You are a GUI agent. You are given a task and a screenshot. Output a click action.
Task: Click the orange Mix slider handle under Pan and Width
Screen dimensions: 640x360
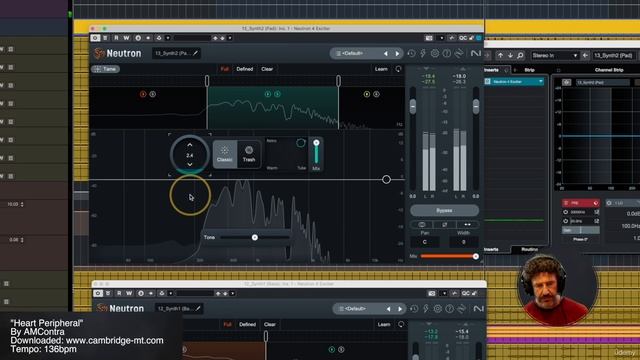(x=476, y=256)
